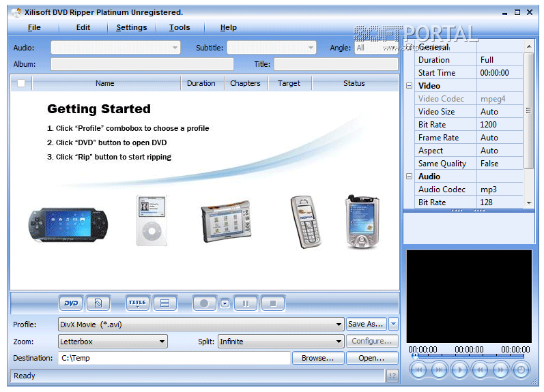Click the Same Quality value False
The image size is (544, 392).
pyautogui.click(x=500, y=163)
